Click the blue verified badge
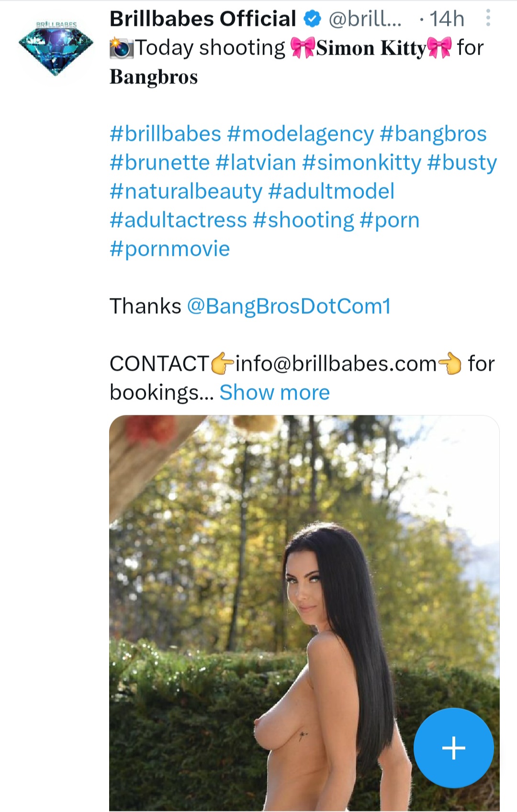The image size is (517, 812). (x=313, y=19)
